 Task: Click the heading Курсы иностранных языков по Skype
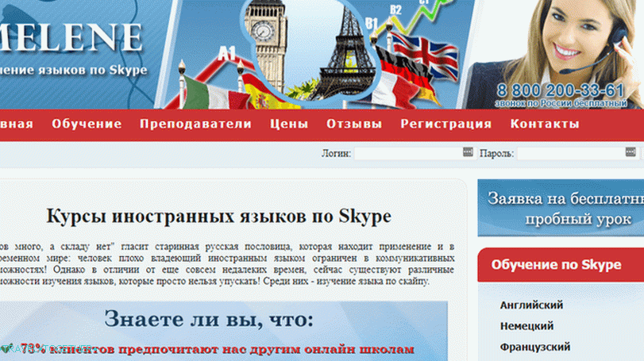click(218, 216)
